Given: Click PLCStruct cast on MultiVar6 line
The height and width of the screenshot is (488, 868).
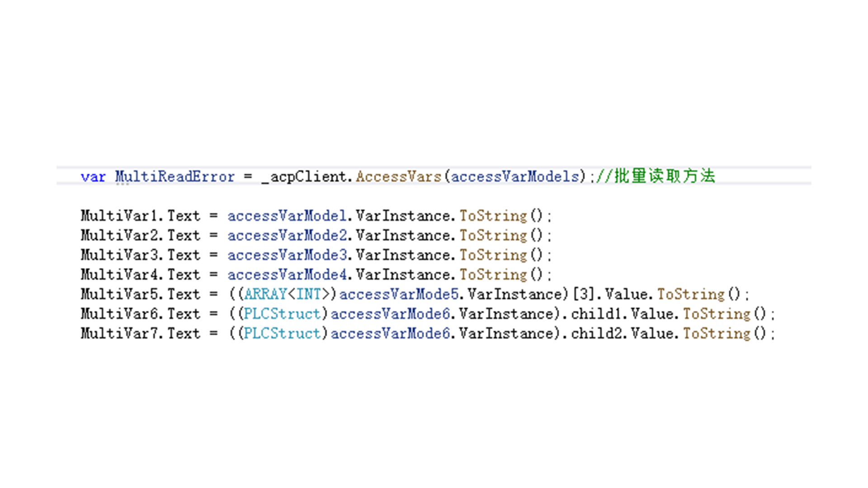Looking at the screenshot, I should click(283, 314).
